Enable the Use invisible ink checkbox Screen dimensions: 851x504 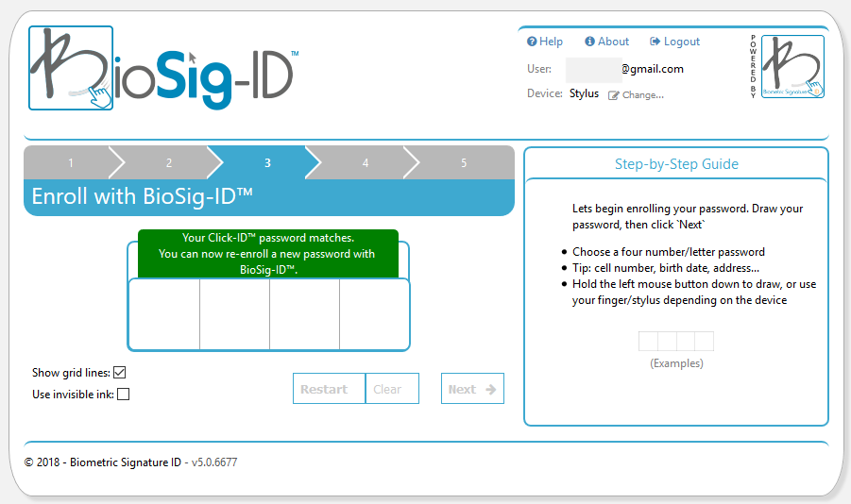(x=123, y=395)
